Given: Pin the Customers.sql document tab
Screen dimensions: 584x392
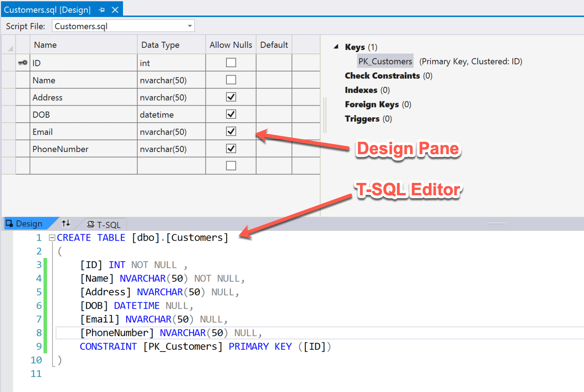Looking at the screenshot, I should coord(102,10).
